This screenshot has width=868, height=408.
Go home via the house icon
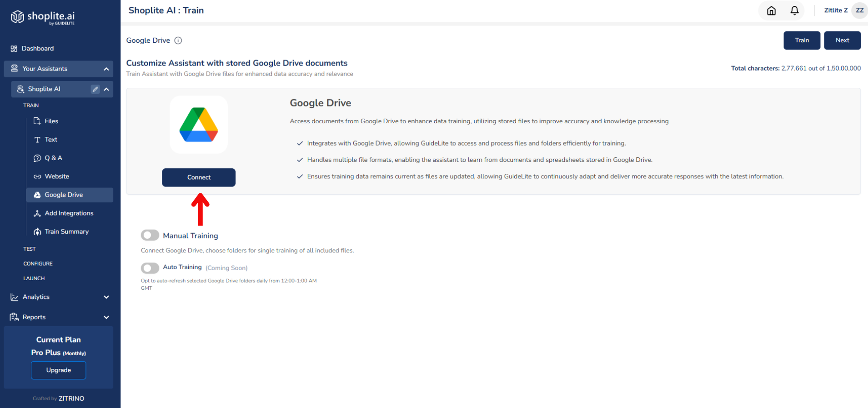tap(771, 10)
